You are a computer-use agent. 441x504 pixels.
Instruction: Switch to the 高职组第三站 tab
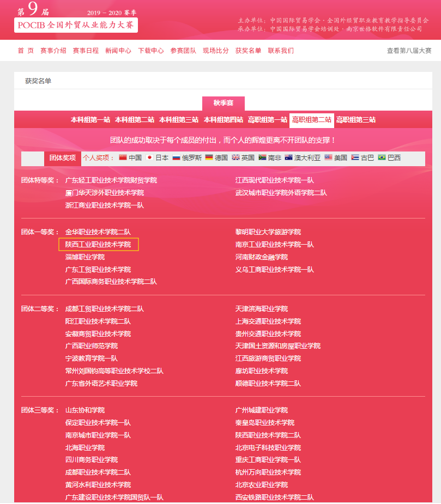tap(356, 120)
